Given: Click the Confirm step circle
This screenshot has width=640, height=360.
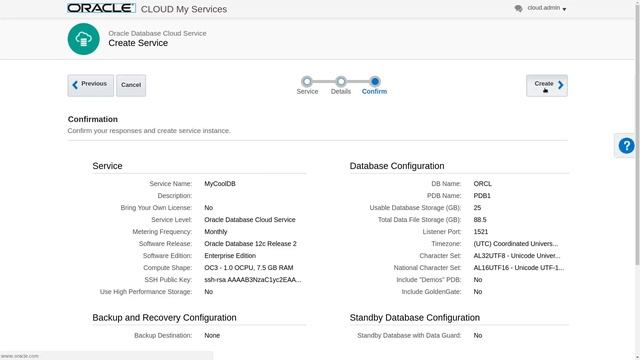Looking at the screenshot, I should click(375, 81).
